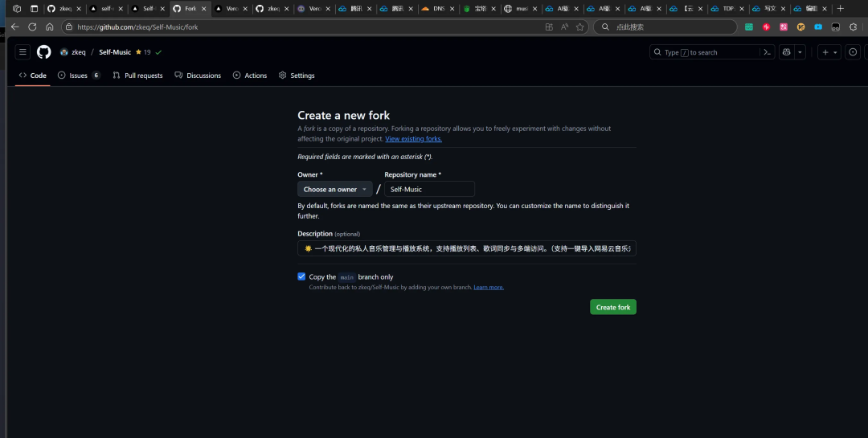The width and height of the screenshot is (868, 438).
Task: Click the green Create fork button
Action: pyautogui.click(x=612, y=307)
